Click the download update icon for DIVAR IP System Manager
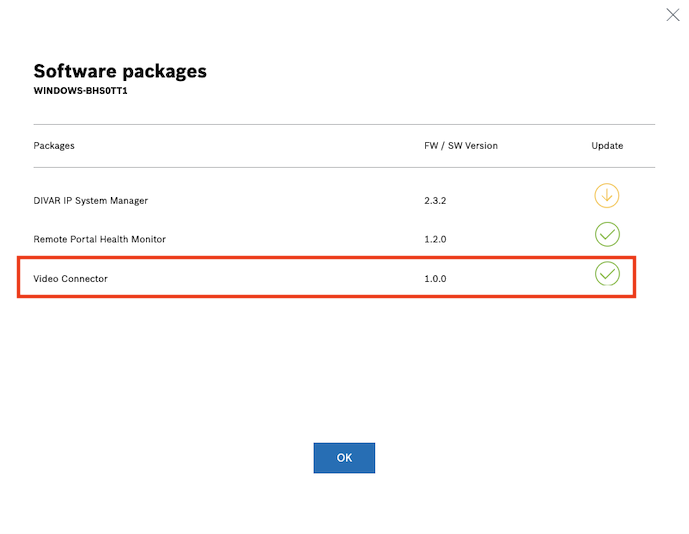The height and width of the screenshot is (534, 689). [x=607, y=197]
